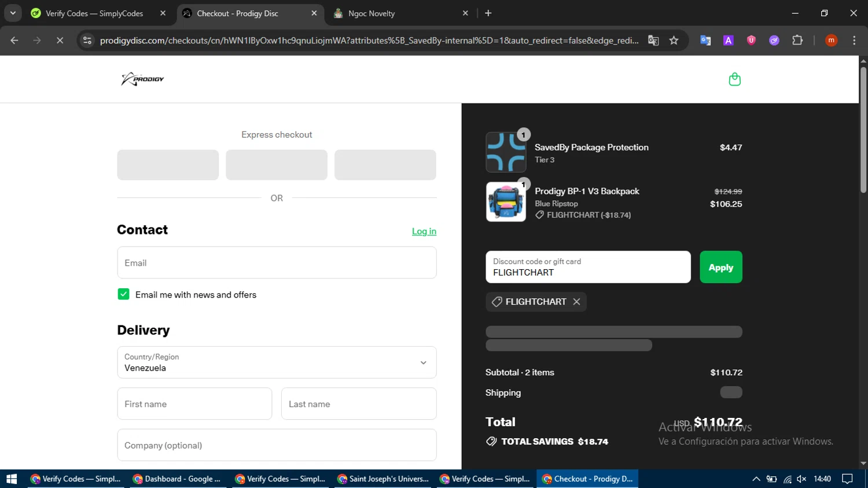
Task: Open the Windows Start menu
Action: [x=12, y=479]
